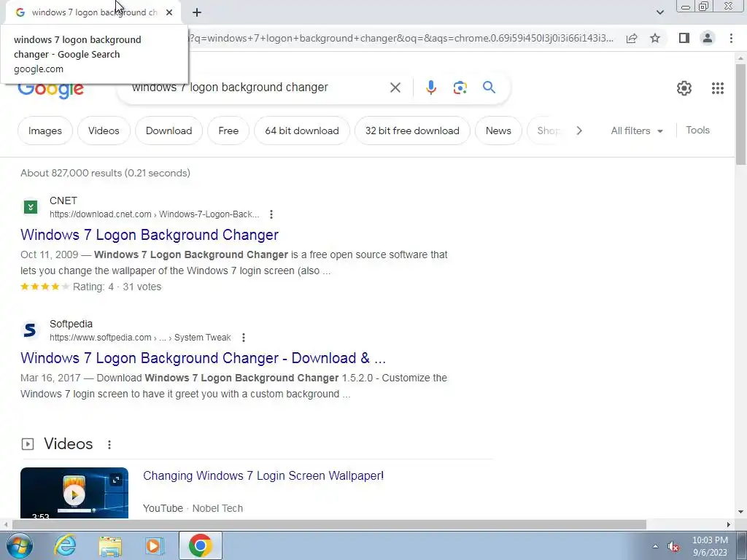Click the horizontal scrollbar at page bottom
This screenshot has width=747, height=560.
pos(329,525)
